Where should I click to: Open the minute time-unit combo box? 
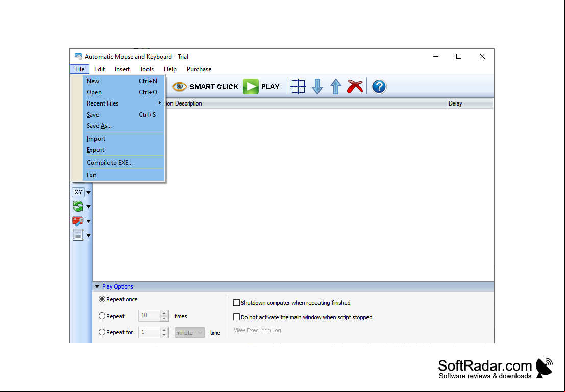pos(189,332)
